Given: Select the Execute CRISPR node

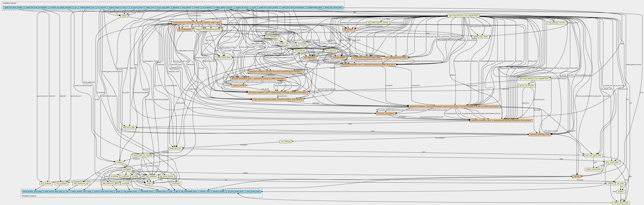Looking at the screenshot, I should click(339, 58).
